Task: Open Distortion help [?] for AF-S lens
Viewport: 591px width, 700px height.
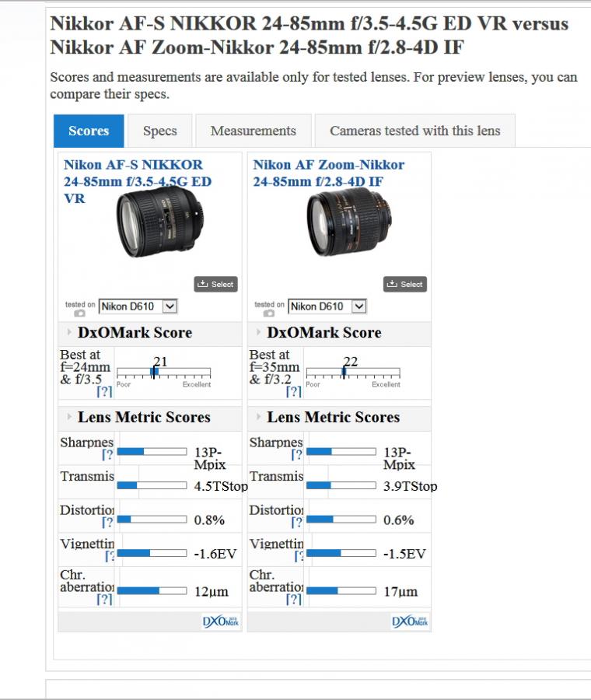Action: tap(107, 523)
